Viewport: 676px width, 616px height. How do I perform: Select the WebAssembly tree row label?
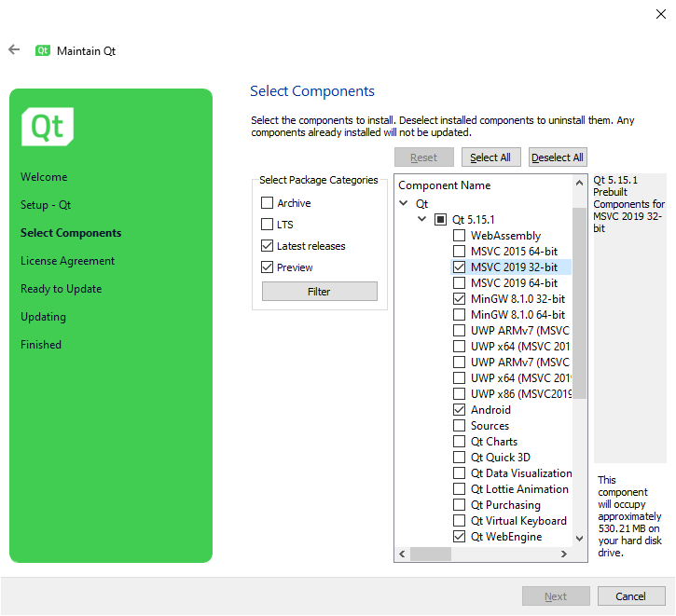click(x=505, y=236)
